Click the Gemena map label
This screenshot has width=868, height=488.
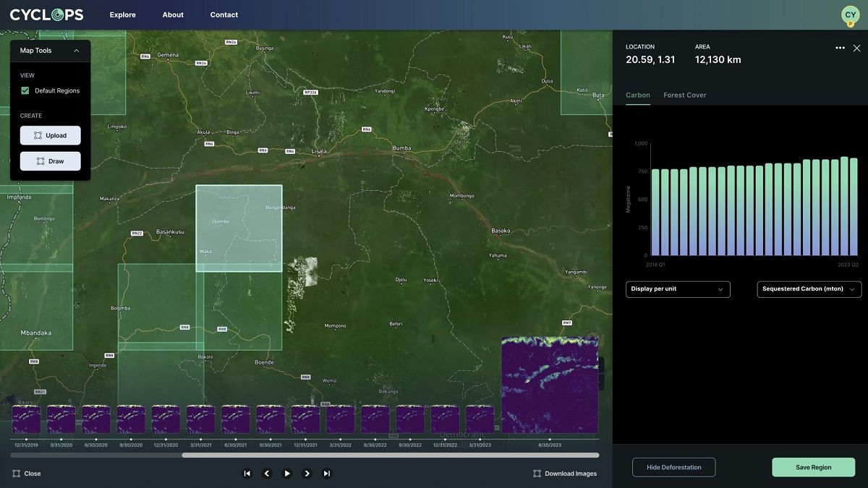(x=168, y=55)
